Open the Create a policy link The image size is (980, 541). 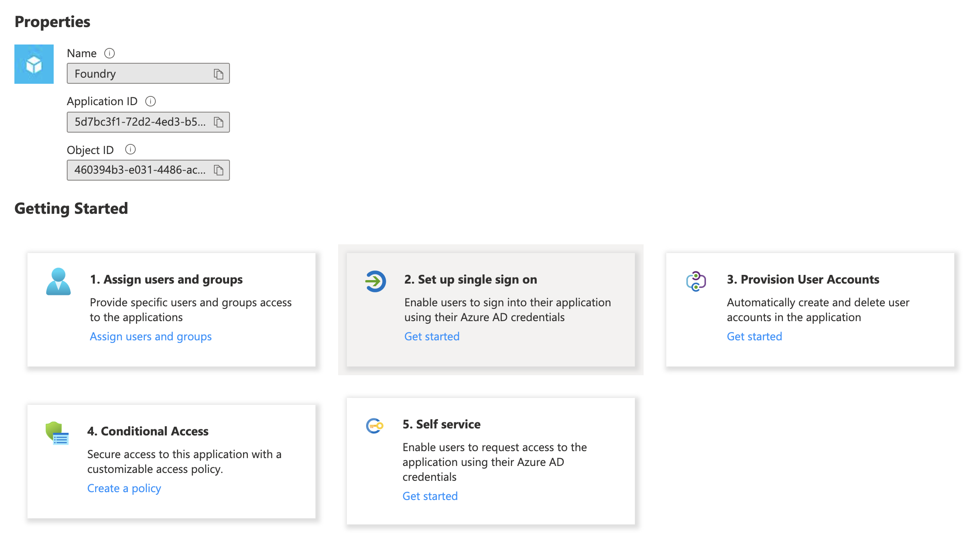pos(124,488)
